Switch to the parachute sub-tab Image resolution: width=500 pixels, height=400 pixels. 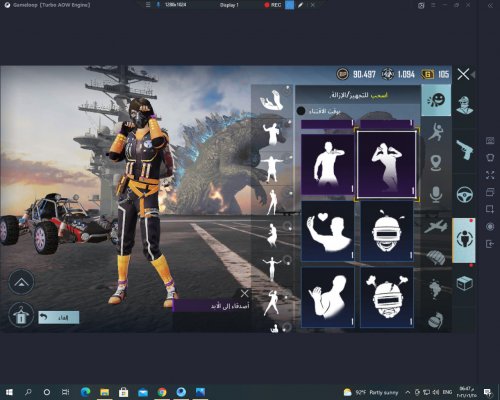click(x=436, y=258)
